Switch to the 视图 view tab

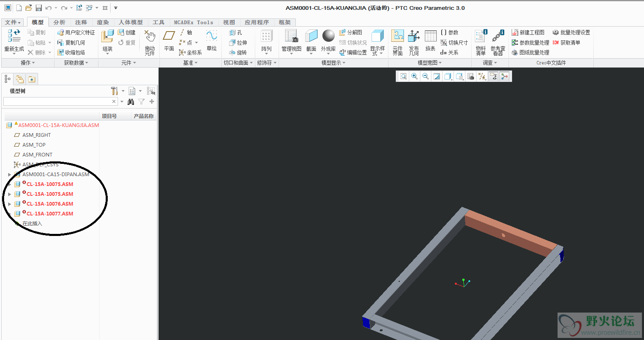229,22
